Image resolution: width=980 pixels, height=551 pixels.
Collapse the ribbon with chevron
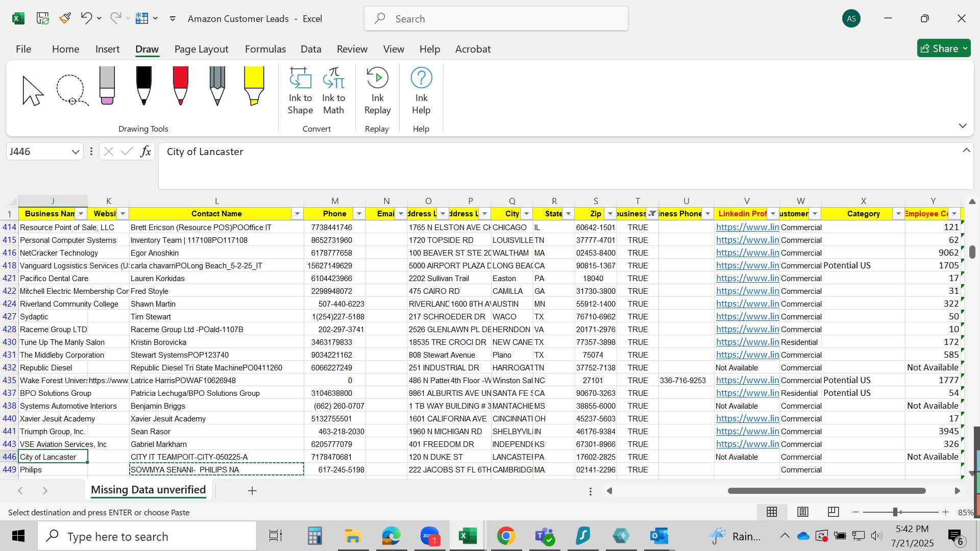click(x=963, y=126)
